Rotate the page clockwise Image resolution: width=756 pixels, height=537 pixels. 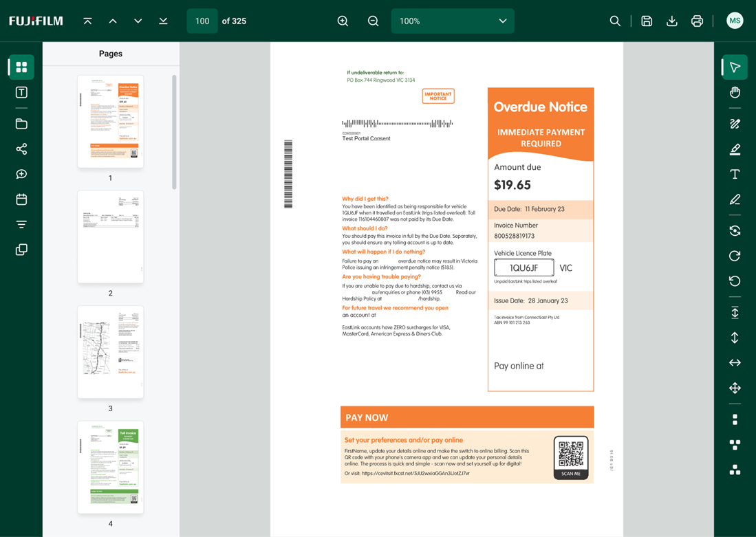tap(734, 255)
